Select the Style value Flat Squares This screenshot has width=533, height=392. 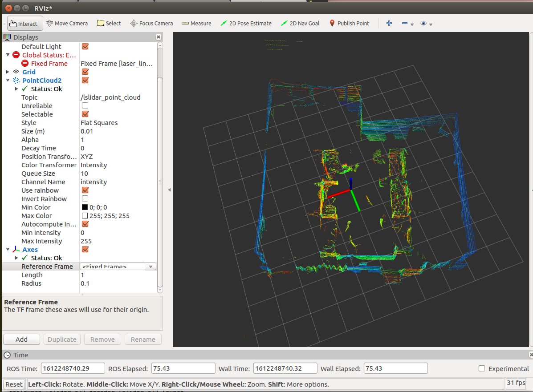point(99,123)
